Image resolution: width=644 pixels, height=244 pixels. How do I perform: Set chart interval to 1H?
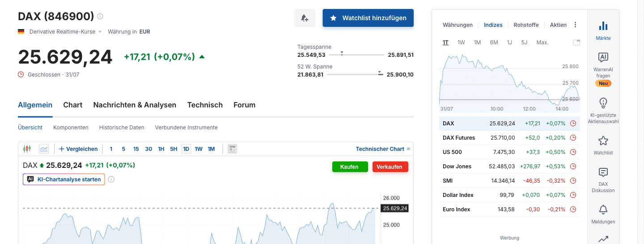coord(161,149)
